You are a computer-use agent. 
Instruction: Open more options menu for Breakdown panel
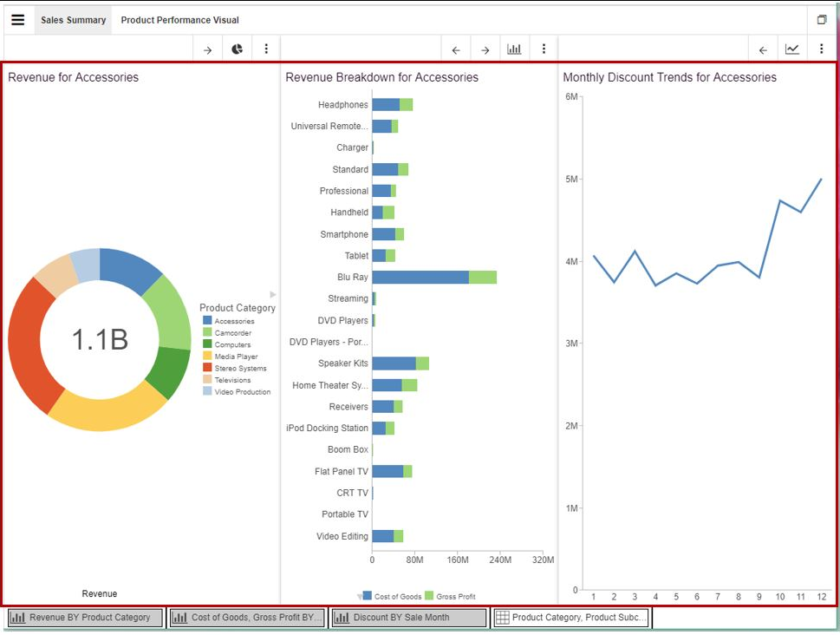[x=544, y=49]
